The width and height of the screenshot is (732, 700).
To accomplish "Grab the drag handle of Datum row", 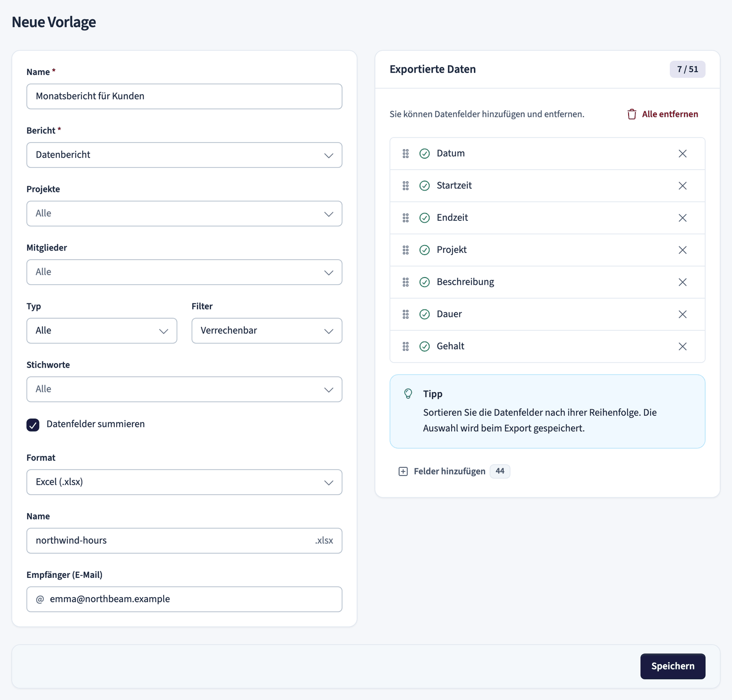I will (x=405, y=154).
